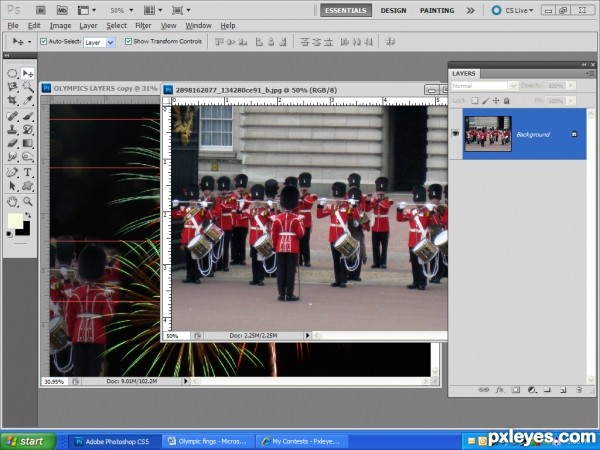Select the Elliptical Marquee tool
600x450 pixels.
point(12,73)
